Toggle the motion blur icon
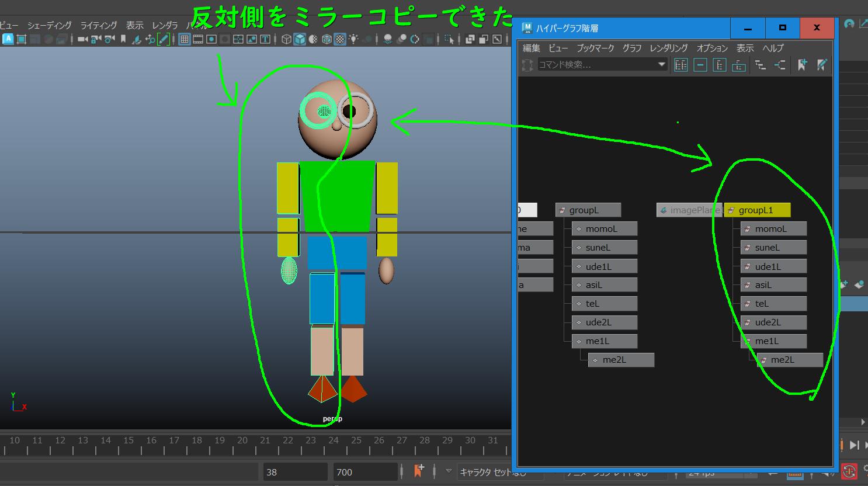Viewport: 868px width, 486px height. click(401, 39)
